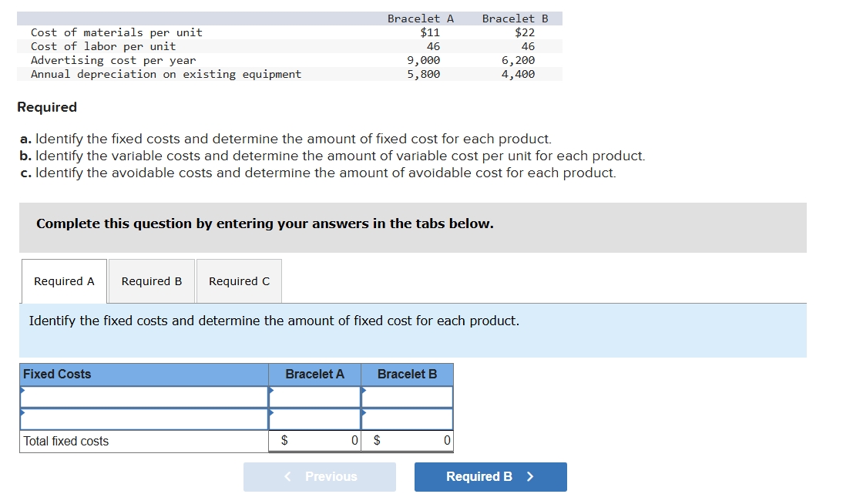
Task: Open the dropdown in the second Bracelet A cell
Action: click(x=271, y=418)
